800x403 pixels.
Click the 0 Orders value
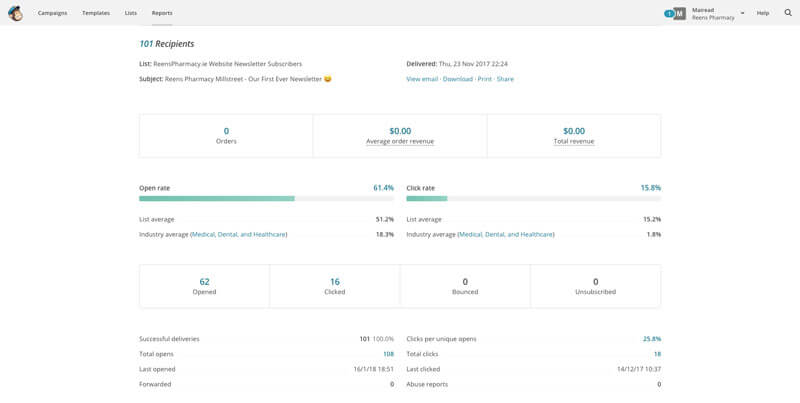pyautogui.click(x=226, y=131)
